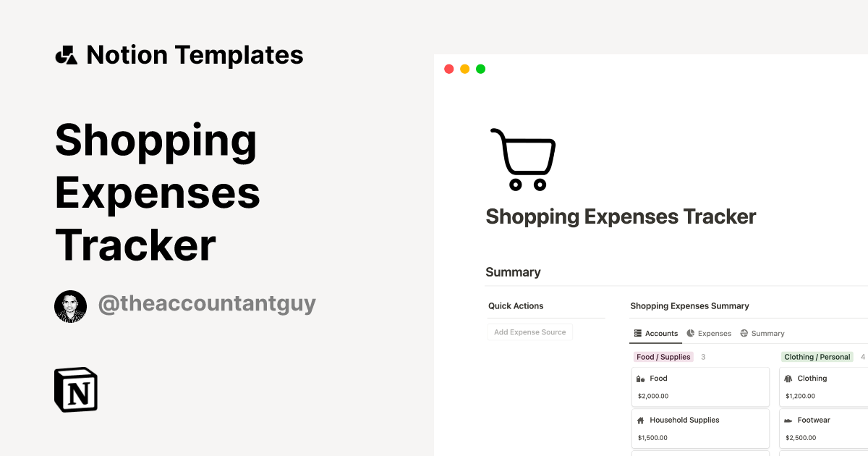Image resolution: width=868 pixels, height=456 pixels.
Task: Open the Food card showing $2,000.00
Action: pos(700,387)
